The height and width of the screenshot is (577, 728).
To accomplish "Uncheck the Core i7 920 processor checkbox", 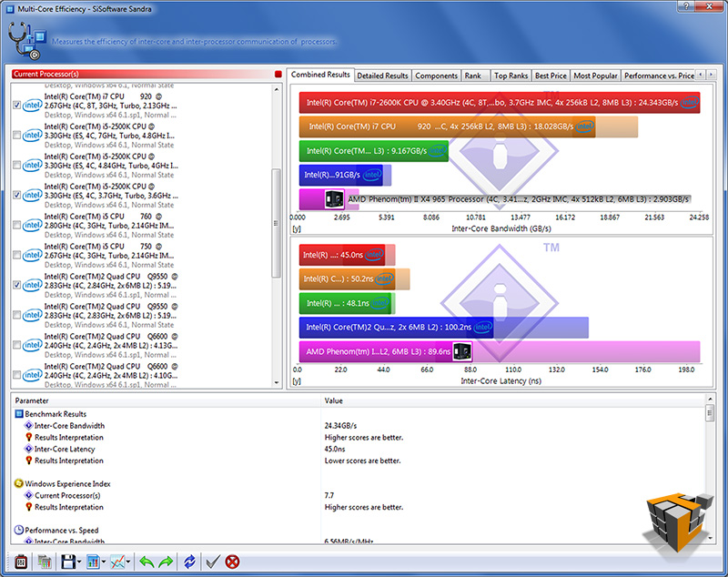I will 16,106.
